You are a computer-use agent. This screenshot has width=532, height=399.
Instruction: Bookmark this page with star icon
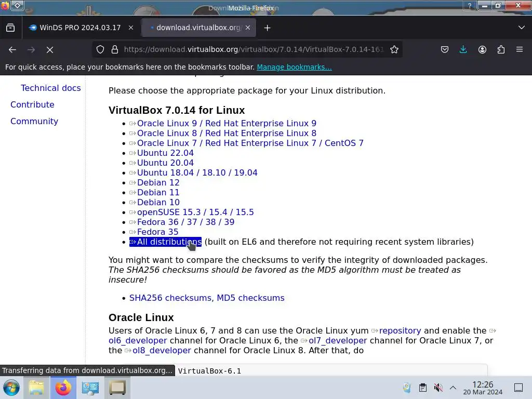point(394,49)
